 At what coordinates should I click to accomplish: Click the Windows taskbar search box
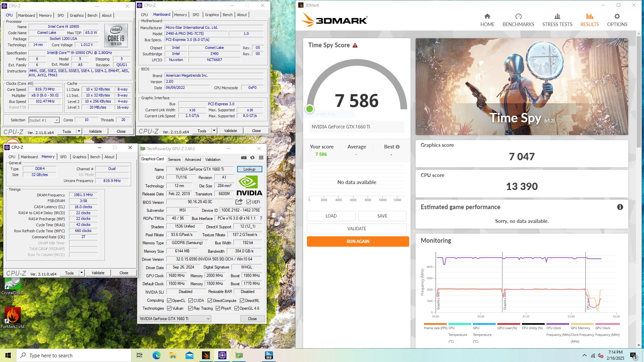tap(74, 355)
